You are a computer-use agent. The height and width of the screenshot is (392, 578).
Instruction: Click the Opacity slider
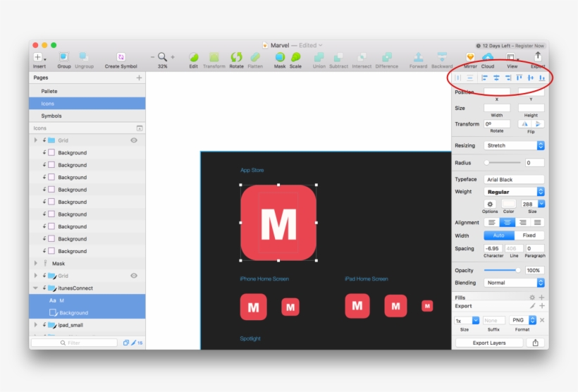point(503,270)
